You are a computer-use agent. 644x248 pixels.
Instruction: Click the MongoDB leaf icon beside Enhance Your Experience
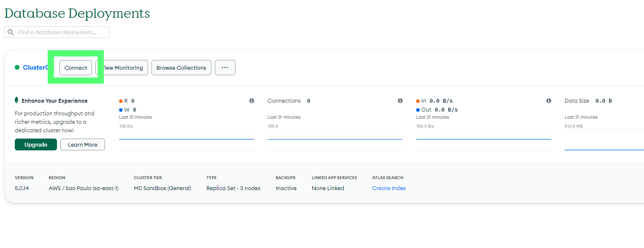point(16,101)
